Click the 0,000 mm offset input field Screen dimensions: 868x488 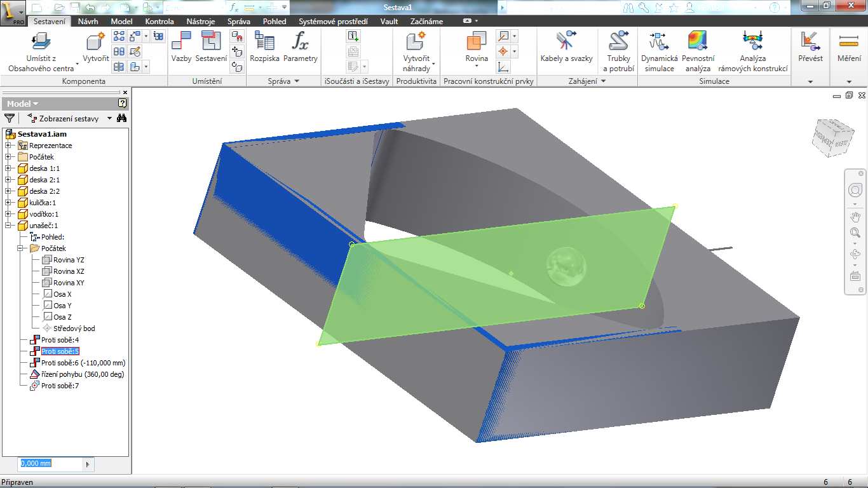tap(51, 464)
